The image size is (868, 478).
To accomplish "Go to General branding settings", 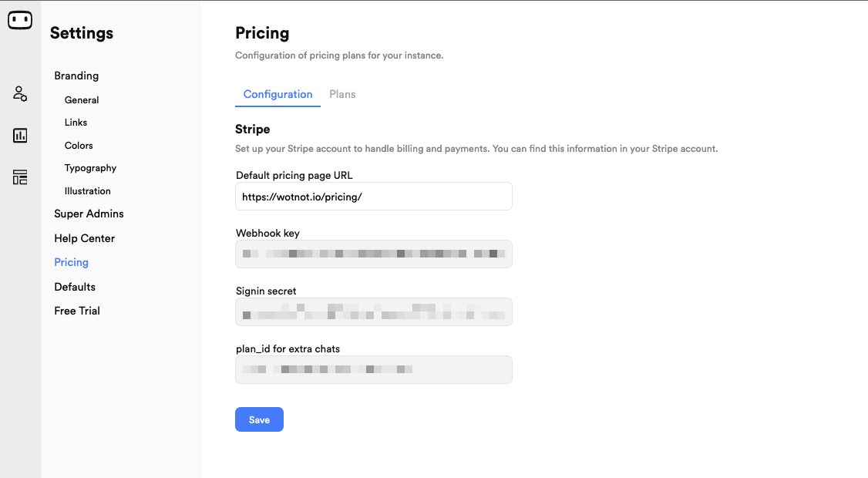I will pos(82,100).
